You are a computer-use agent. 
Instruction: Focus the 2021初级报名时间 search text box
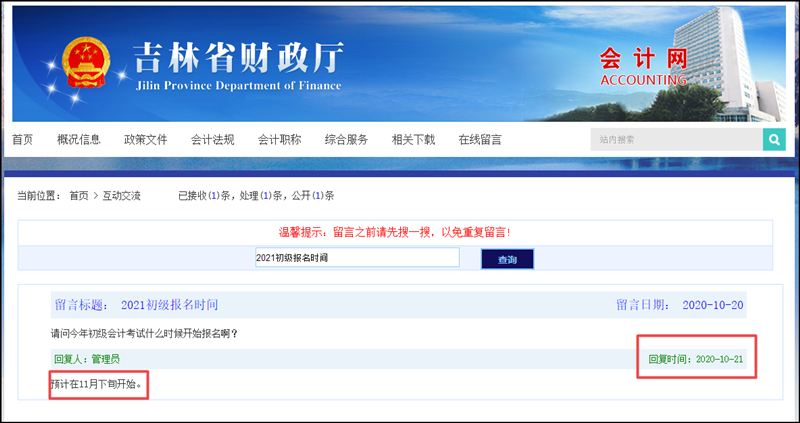[356, 258]
